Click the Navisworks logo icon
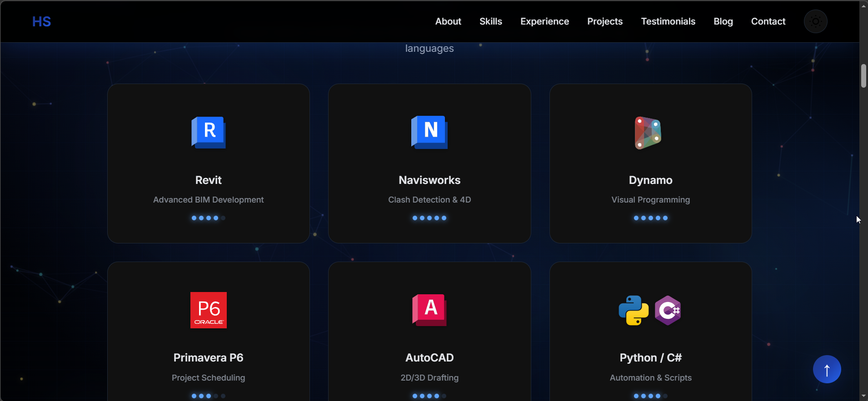Image resolution: width=868 pixels, height=401 pixels. [429, 132]
